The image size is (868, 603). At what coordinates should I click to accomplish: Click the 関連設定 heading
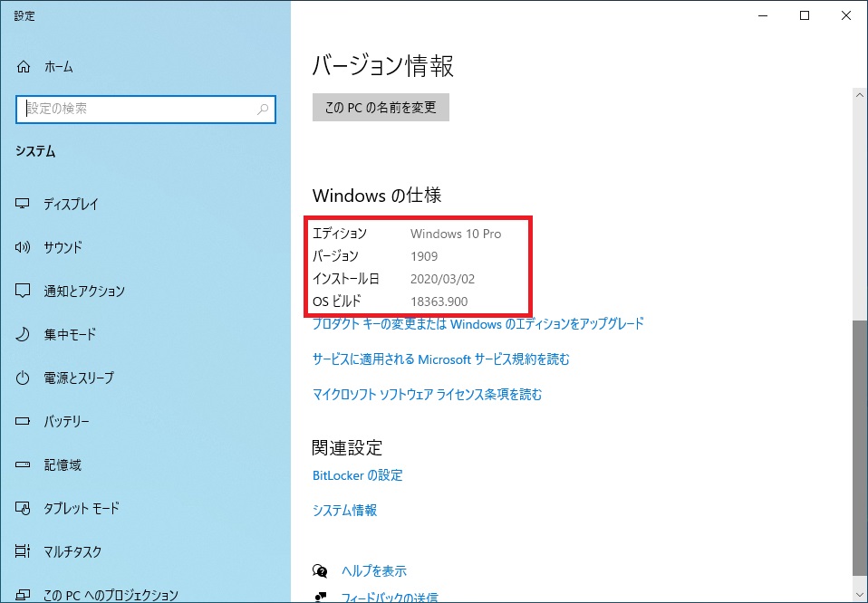coord(347,447)
